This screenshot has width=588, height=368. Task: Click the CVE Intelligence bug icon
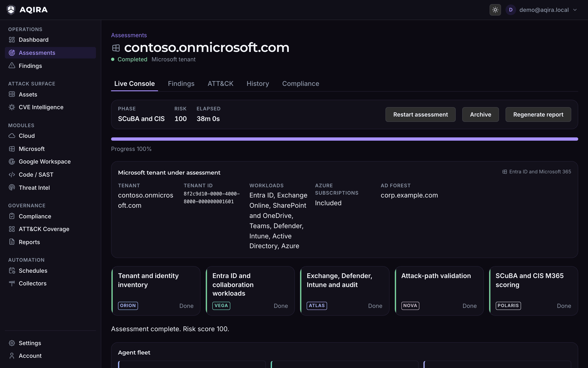pyautogui.click(x=12, y=107)
